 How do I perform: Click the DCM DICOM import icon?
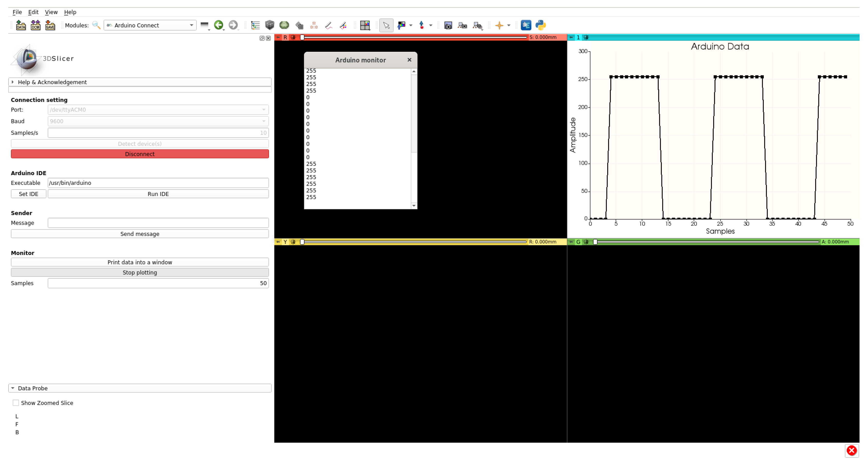(x=35, y=25)
